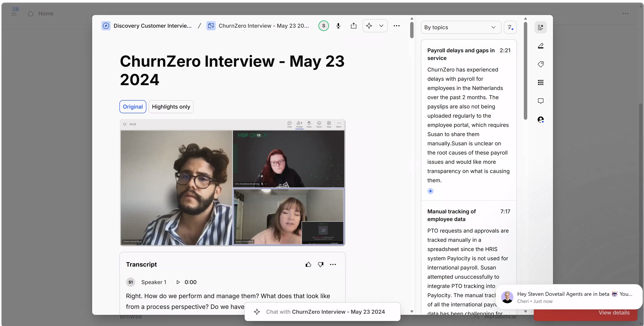Click the blue sparkle icon under payroll summary
Screen dimensions: 644x326
click(x=430, y=191)
